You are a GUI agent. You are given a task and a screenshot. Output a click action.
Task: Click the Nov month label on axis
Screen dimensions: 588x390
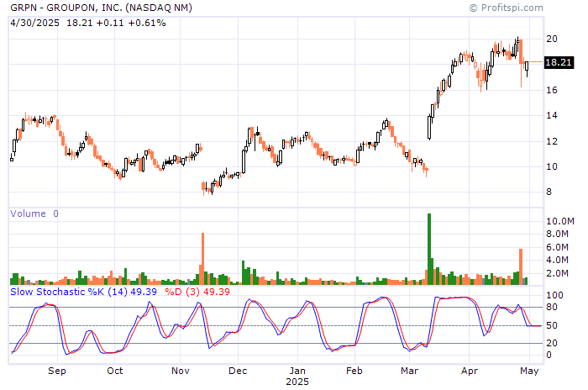(181, 371)
